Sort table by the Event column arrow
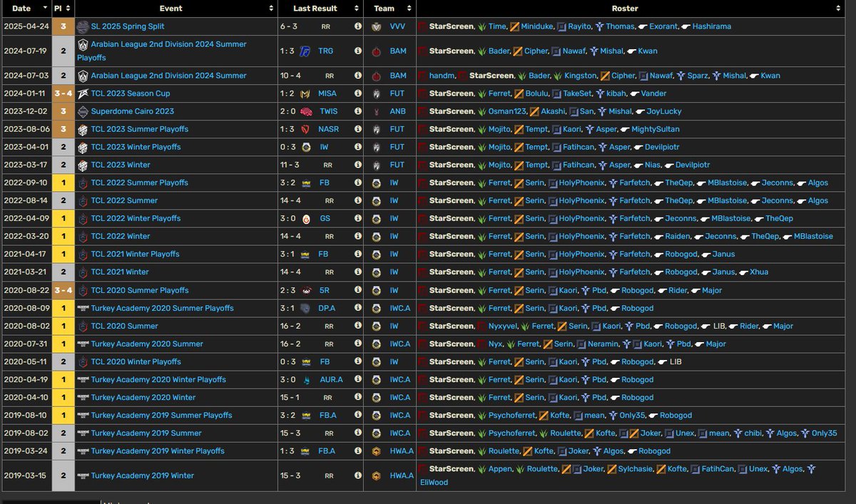 271,9
